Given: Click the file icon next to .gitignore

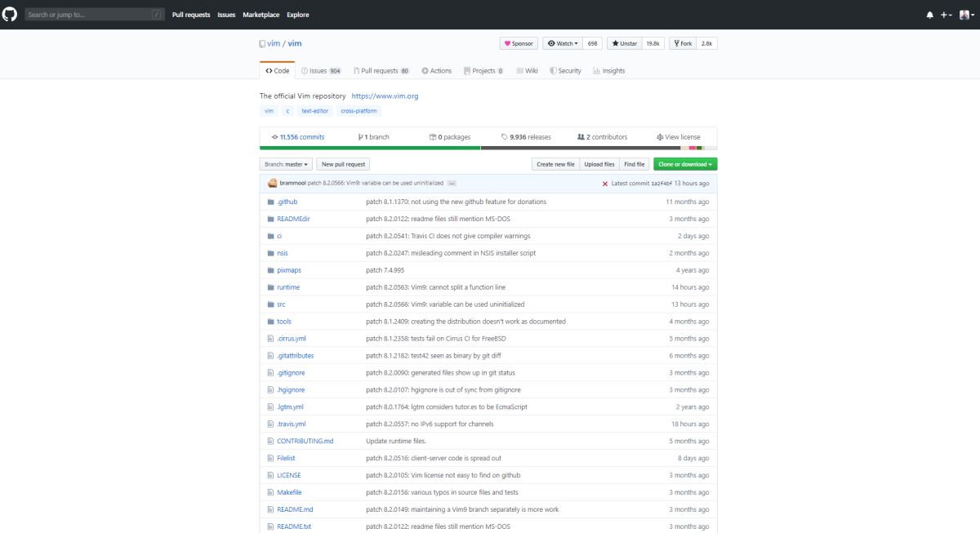Looking at the screenshot, I should pos(270,373).
